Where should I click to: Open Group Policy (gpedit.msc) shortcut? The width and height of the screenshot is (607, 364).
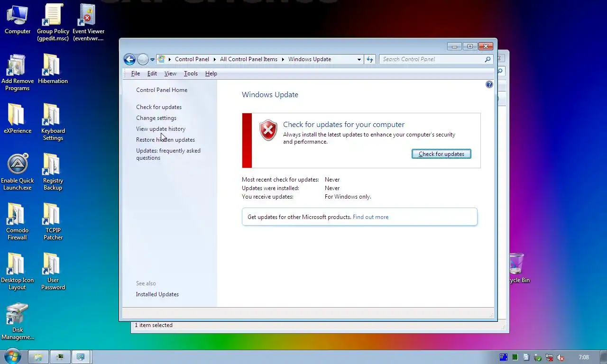click(53, 22)
